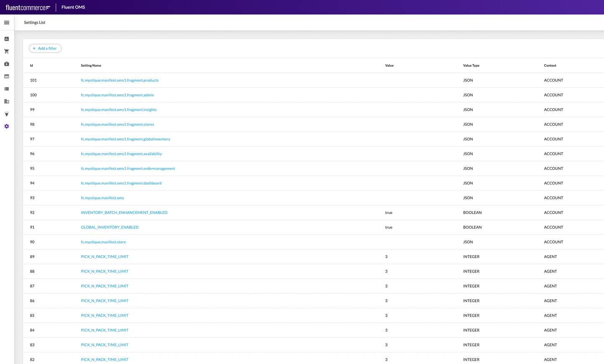Viewport: 604px width, 364px height.
Task: Open the INVENTORY_BATCH_ENHANCEMENT_ENABLED setting
Action: click(x=124, y=212)
